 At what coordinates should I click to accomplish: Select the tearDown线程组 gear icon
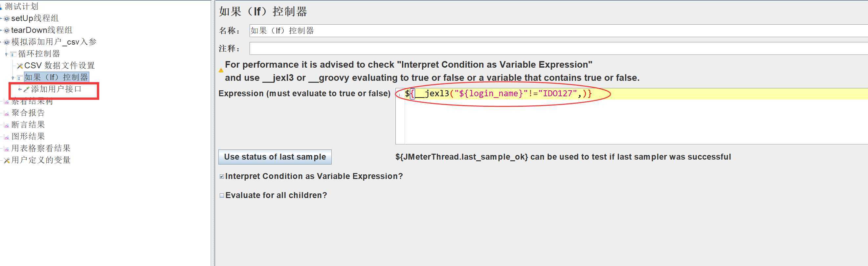pyautogui.click(x=6, y=30)
